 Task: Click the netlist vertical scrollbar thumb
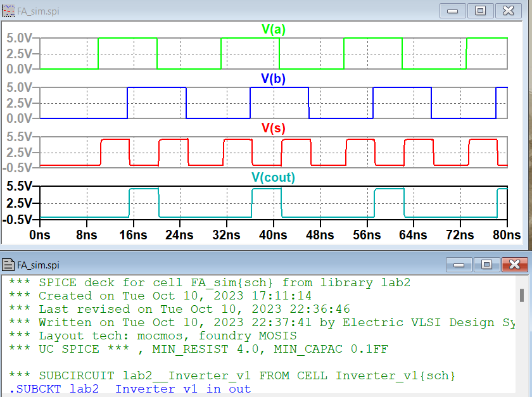[522, 295]
